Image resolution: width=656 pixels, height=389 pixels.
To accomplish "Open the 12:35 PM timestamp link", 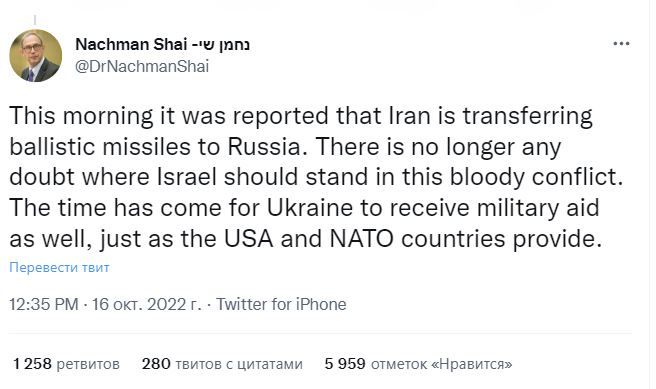I will click(x=44, y=304).
